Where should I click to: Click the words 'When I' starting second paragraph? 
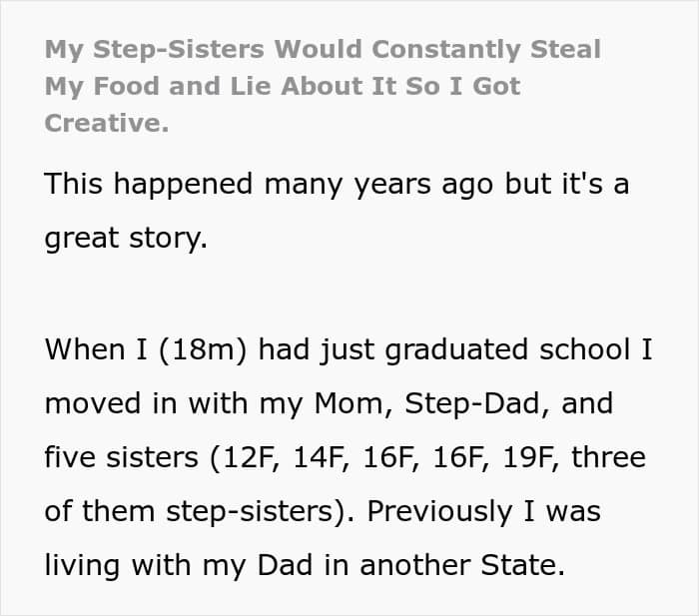point(96,349)
